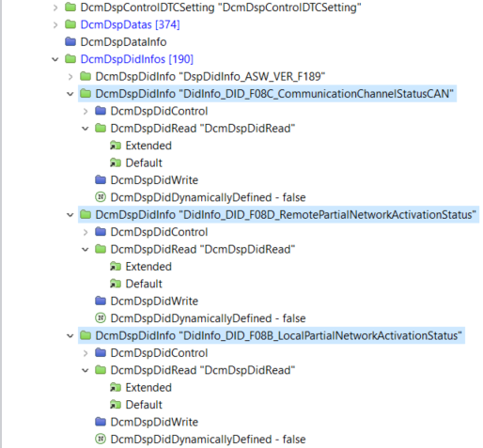Select DidInfo_DID_F08D_RemotePartialNetworkActivationStatus item
Viewport: 483px width, 448px height.
point(286,215)
